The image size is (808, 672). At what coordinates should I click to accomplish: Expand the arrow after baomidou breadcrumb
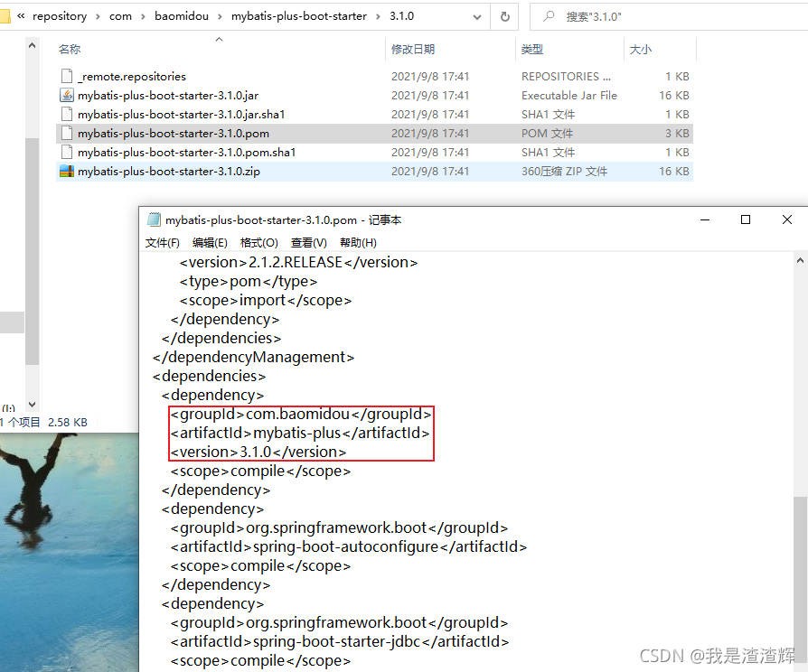pos(220,16)
